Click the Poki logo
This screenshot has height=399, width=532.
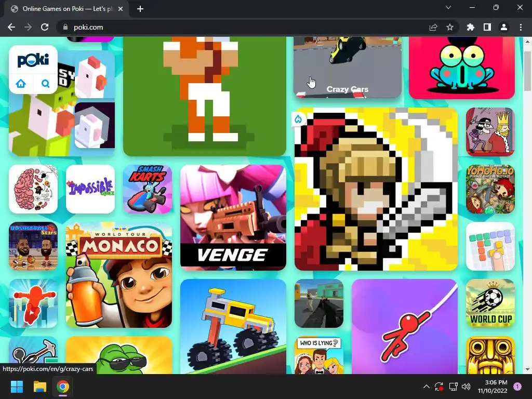[x=33, y=60]
